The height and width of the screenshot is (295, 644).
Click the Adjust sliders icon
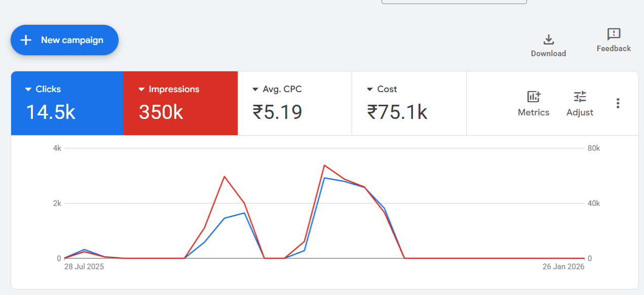580,97
